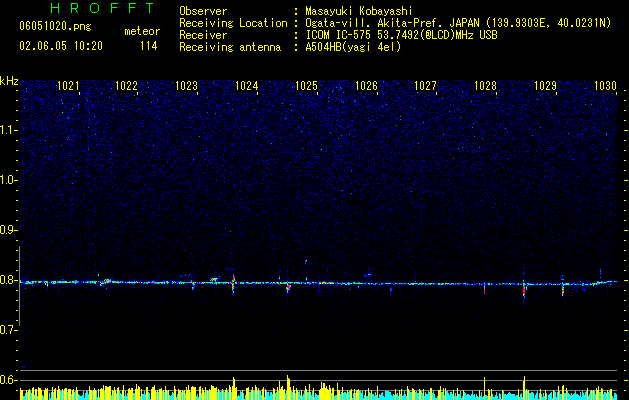This screenshot has width=629, height=400.
Task: Click the Receiving Location label
Action: [x=233, y=23]
